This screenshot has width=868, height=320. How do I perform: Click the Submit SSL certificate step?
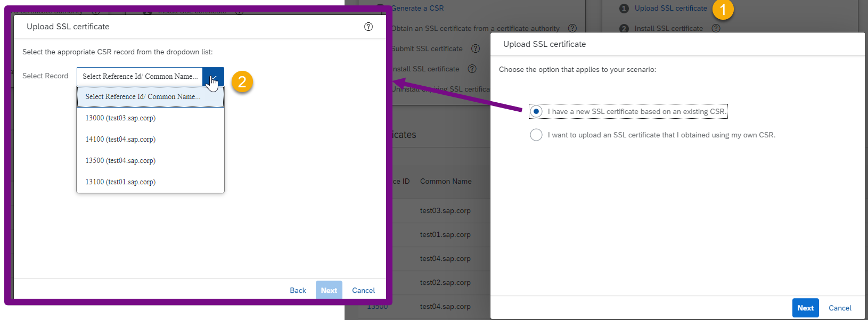pyautogui.click(x=427, y=49)
